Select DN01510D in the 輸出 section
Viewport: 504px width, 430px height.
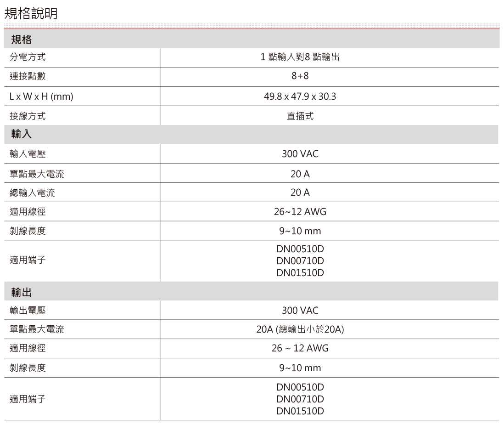coord(300,411)
